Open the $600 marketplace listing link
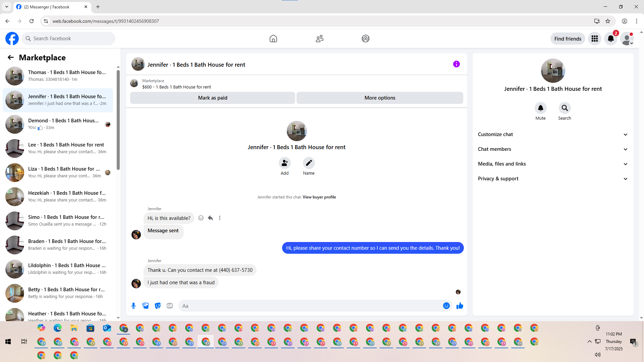The height and width of the screenshot is (362, 644). [x=176, y=87]
